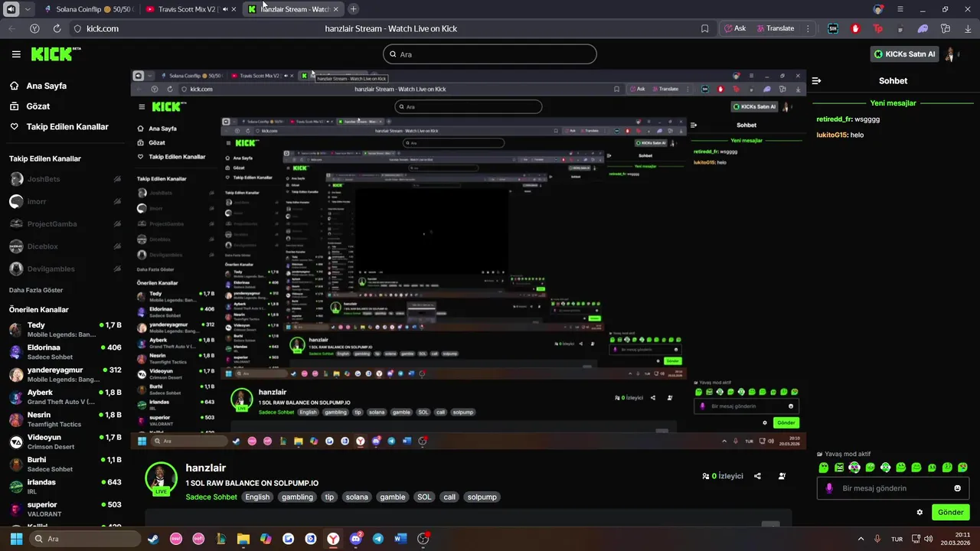Viewport: 980px width, 551px height.
Task: Click the gambling tag
Action: point(297,497)
